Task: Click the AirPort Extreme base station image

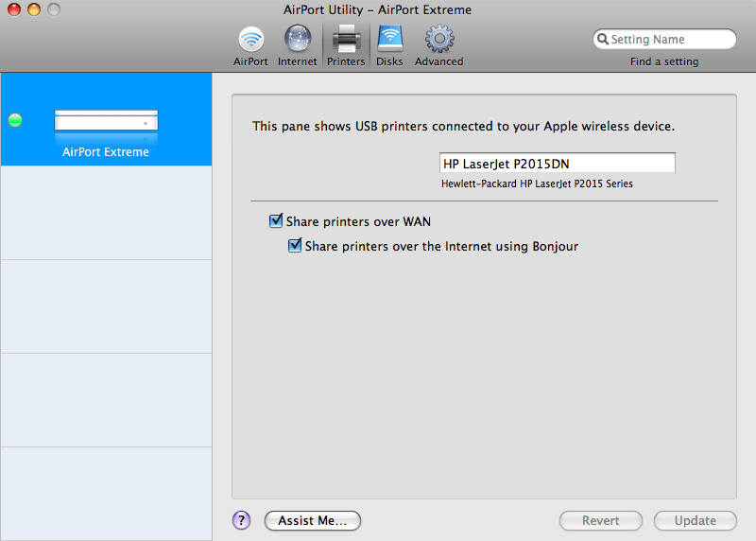Action: pos(106,121)
